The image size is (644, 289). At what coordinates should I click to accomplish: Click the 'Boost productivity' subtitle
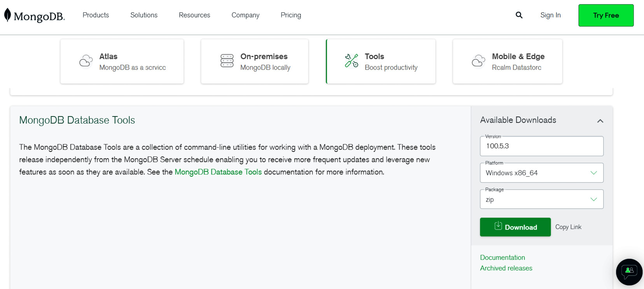click(x=391, y=68)
